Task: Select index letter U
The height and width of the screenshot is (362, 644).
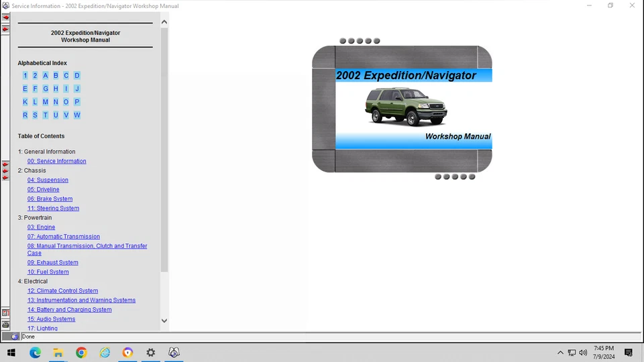Action: click(56, 115)
